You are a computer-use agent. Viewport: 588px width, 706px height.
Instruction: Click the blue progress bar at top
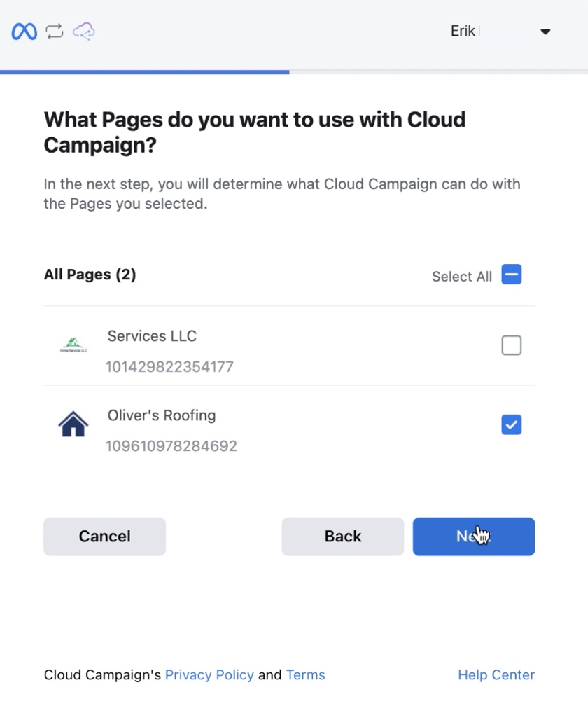pyautogui.click(x=145, y=72)
